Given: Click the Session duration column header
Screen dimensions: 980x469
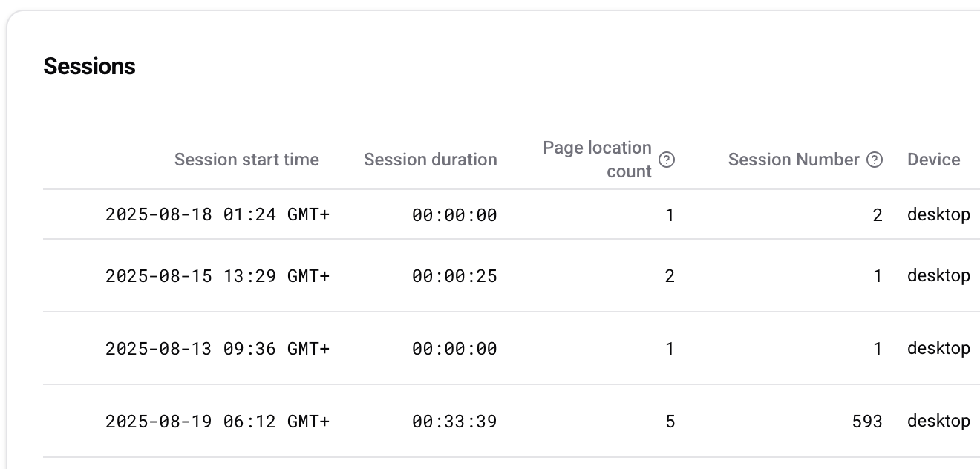Looking at the screenshot, I should (430, 160).
